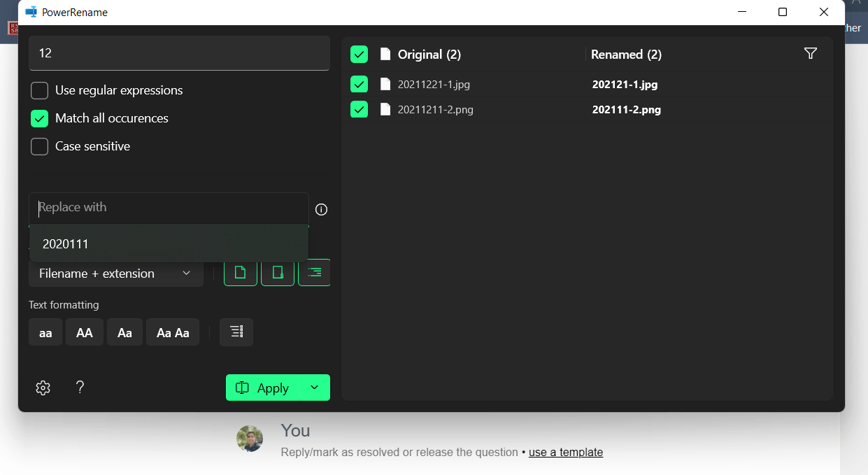
Task: Uncheck the 20211221-1.jpg file checkbox
Action: [x=359, y=84]
